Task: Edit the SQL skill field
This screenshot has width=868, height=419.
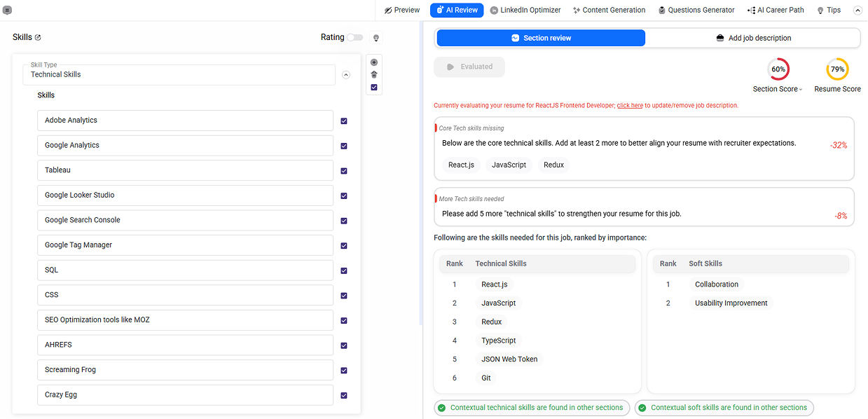Action: 185,270
